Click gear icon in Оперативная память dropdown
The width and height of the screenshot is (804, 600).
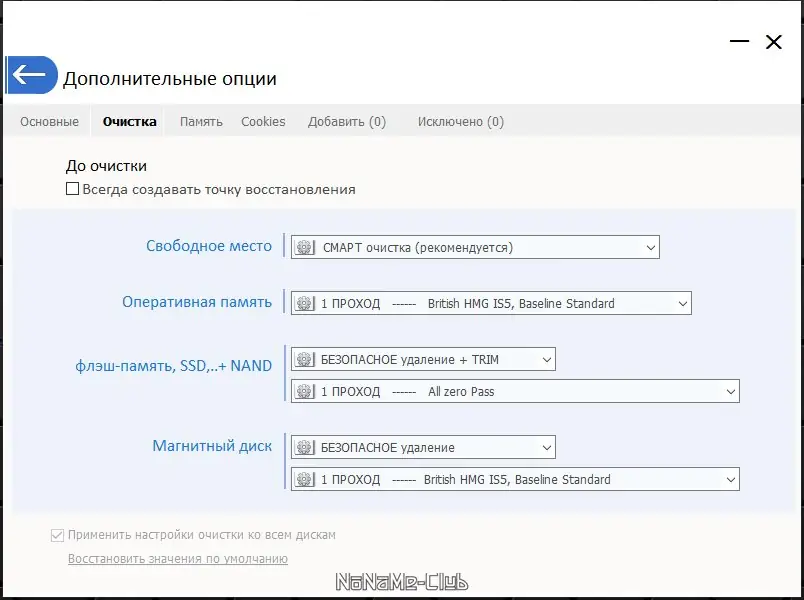(304, 303)
